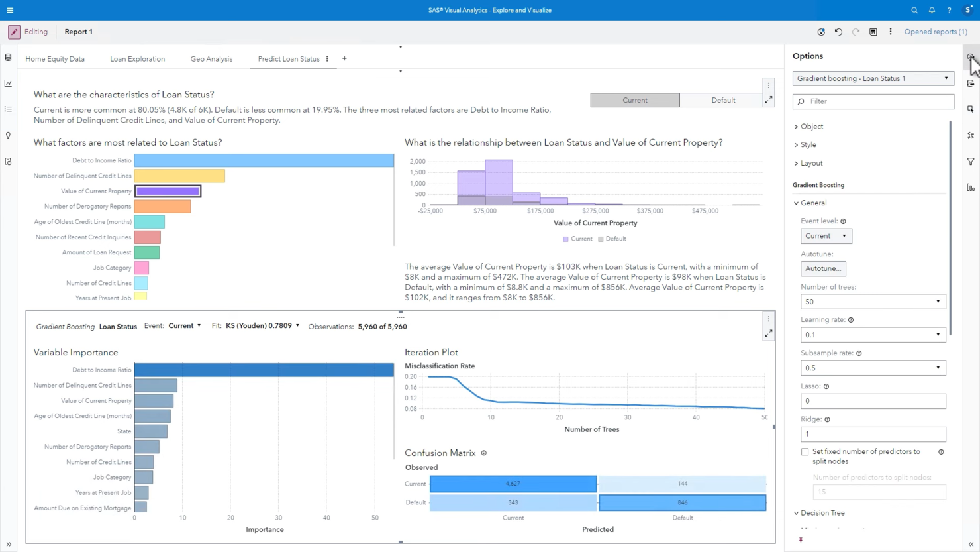This screenshot has width=980, height=552.
Task: Toggle the Current button in the status switch
Action: pyautogui.click(x=634, y=100)
